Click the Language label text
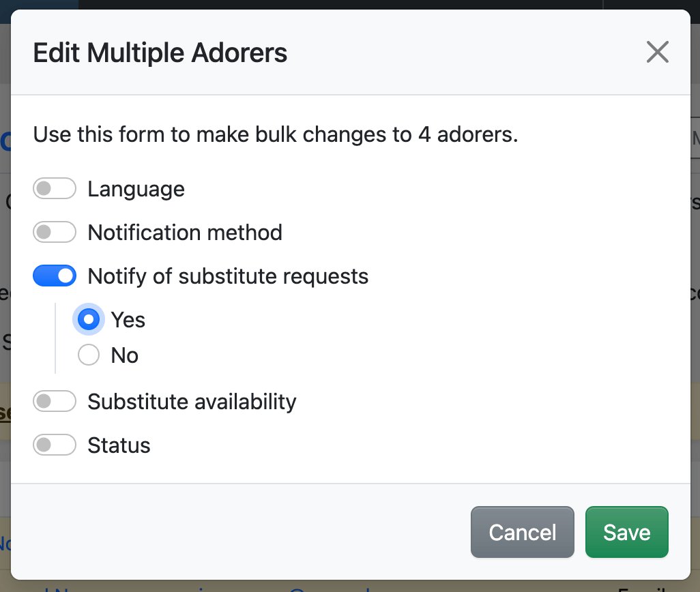The height and width of the screenshot is (592, 700). tap(136, 189)
